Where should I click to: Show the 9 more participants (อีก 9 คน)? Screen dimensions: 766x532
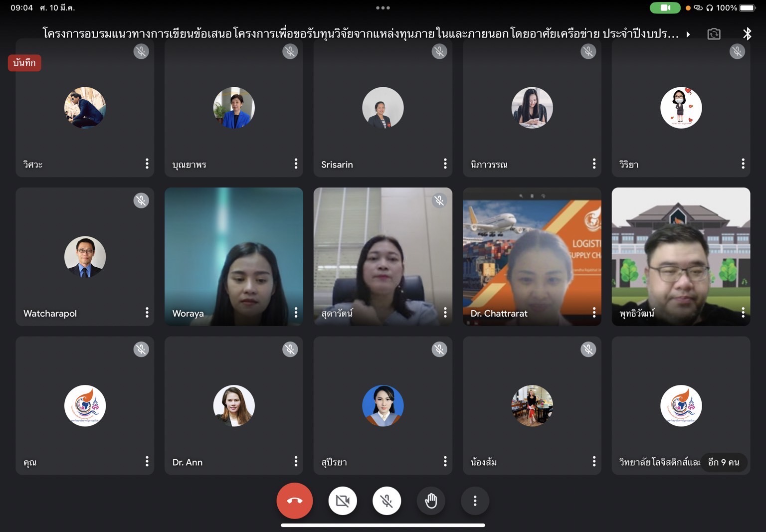click(x=723, y=462)
